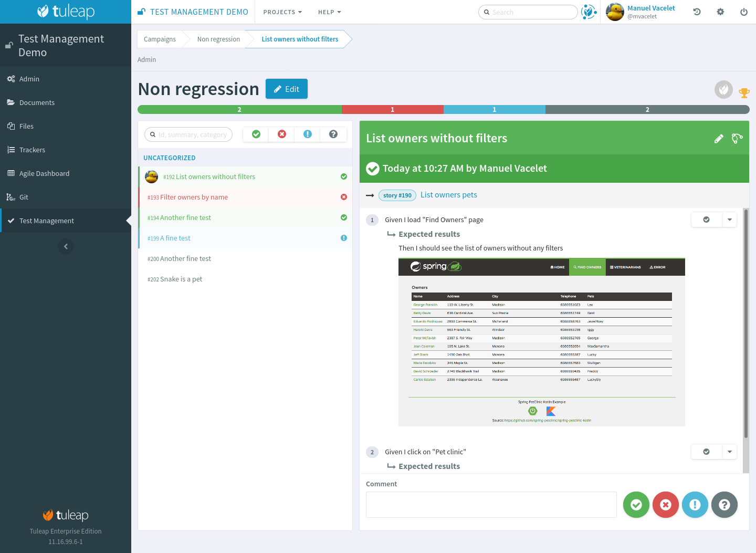Click the dependency graph icon in test header
Image resolution: width=756 pixels, height=553 pixels.
(737, 139)
